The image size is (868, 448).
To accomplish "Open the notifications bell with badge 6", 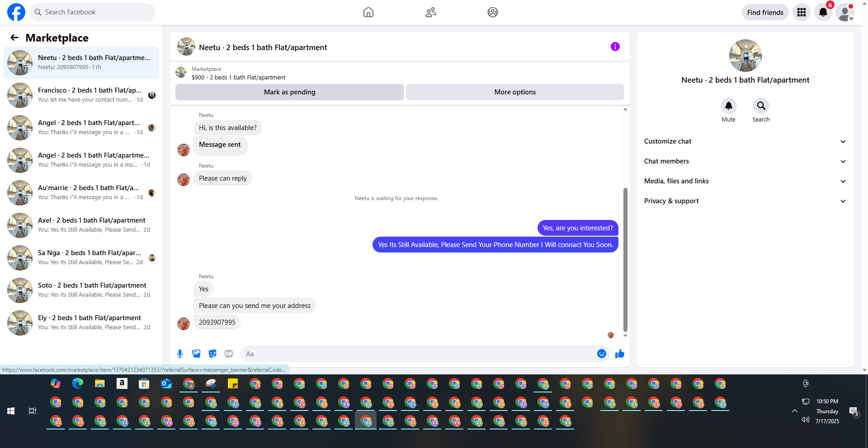I will pos(823,12).
